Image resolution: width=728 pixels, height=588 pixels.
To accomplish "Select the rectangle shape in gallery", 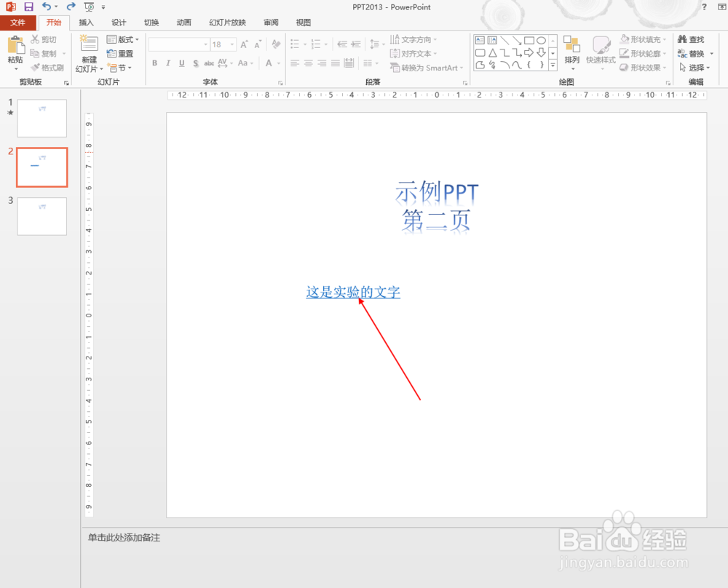I will click(529, 40).
